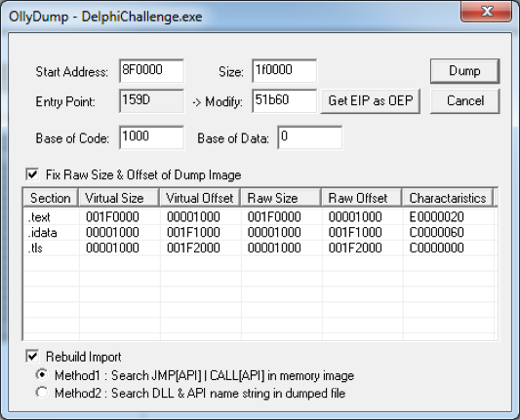Close the OllyDump dialog window

486,12
